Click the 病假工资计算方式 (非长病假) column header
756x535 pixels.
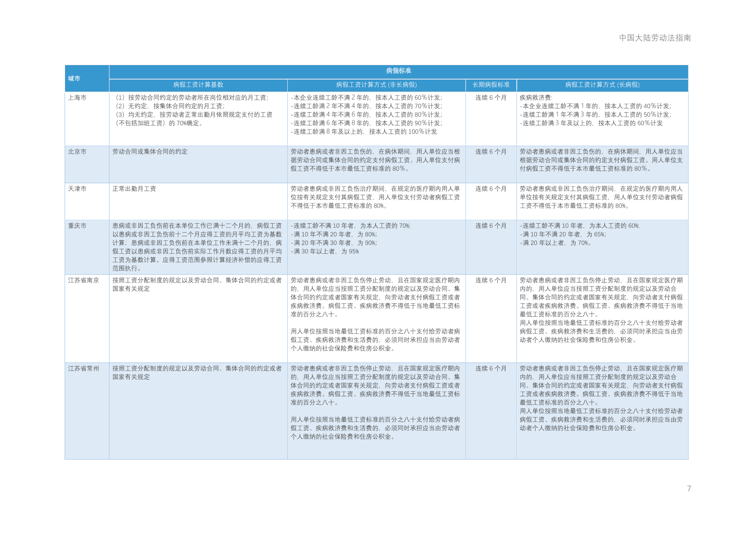click(376, 85)
